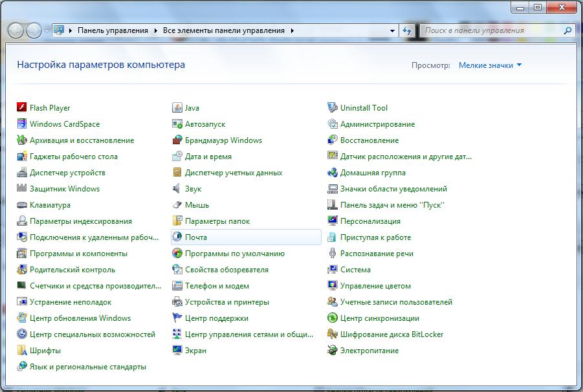Select the Все элементы панели управления breadcrumb
583x392 pixels.
point(223,30)
